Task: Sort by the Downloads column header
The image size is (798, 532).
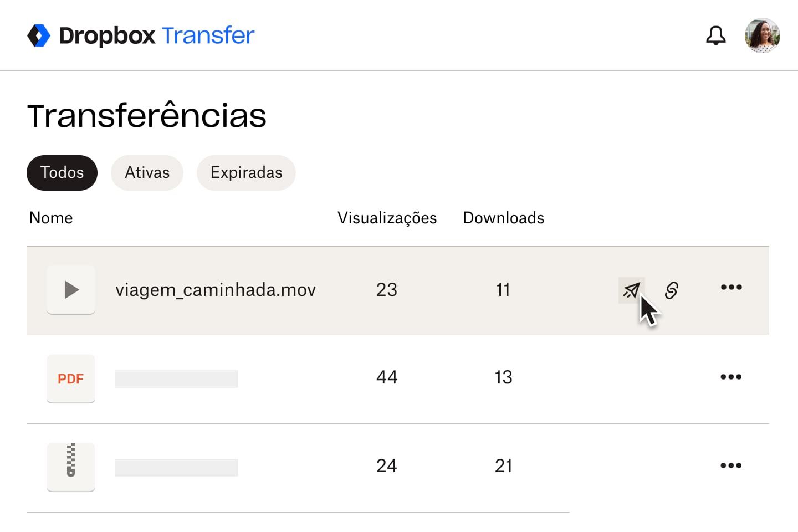Action: (503, 218)
